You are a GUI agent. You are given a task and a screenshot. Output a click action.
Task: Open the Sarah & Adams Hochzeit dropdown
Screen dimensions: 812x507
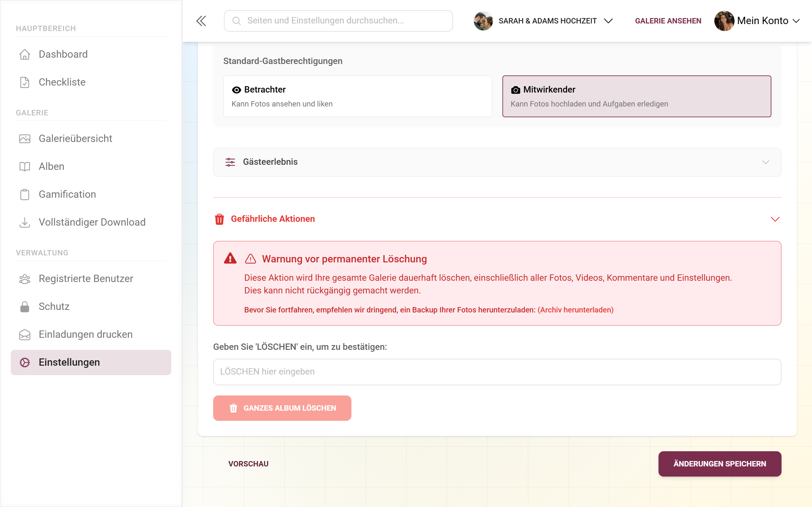[544, 21]
